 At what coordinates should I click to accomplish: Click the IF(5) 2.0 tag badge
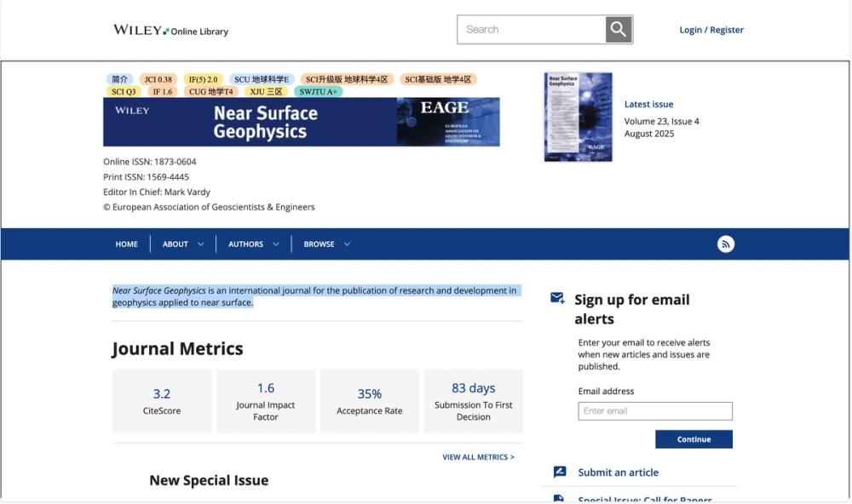click(x=204, y=79)
